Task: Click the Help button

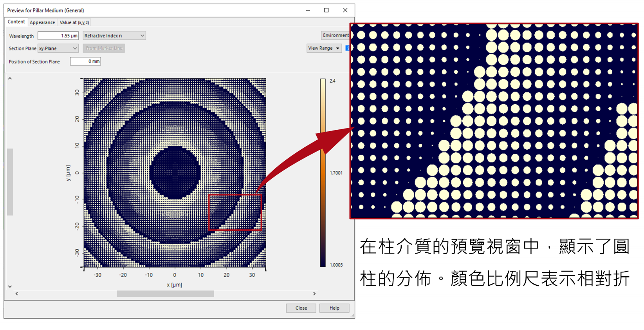Action: click(334, 308)
